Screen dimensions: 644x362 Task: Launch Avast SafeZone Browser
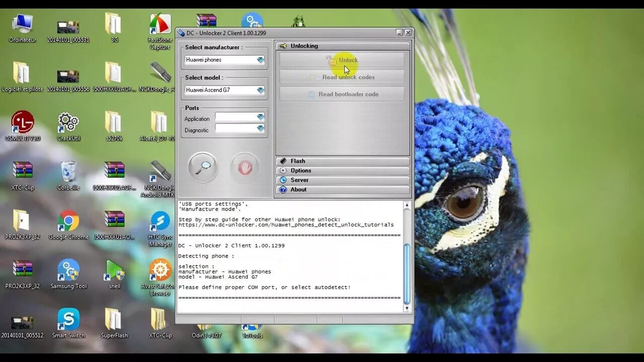[x=160, y=278]
